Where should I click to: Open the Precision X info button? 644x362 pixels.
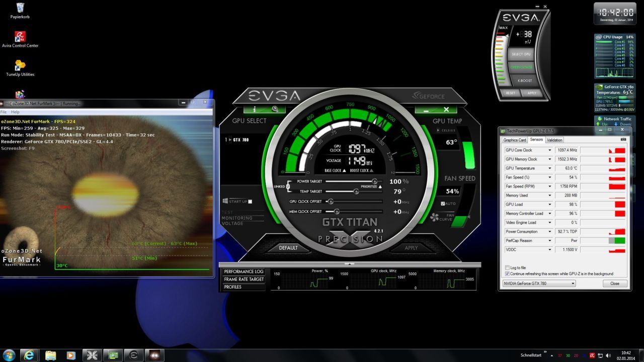[x=255, y=109]
